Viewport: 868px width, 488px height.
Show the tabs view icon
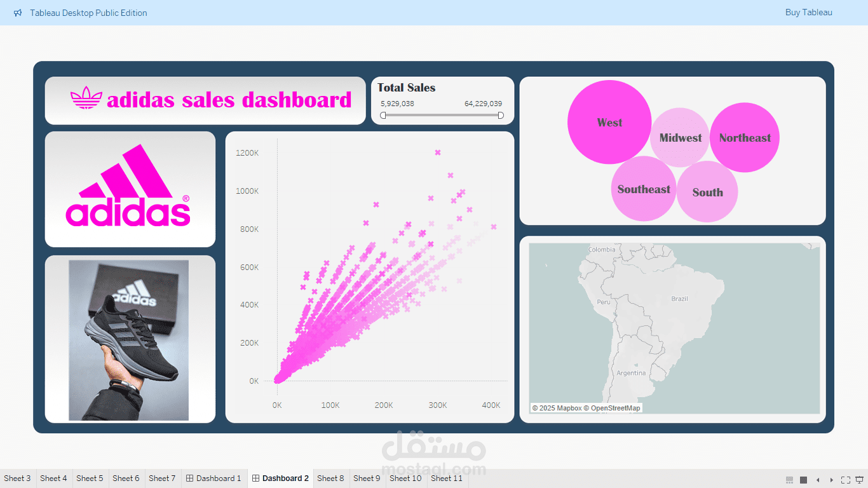coord(804,480)
